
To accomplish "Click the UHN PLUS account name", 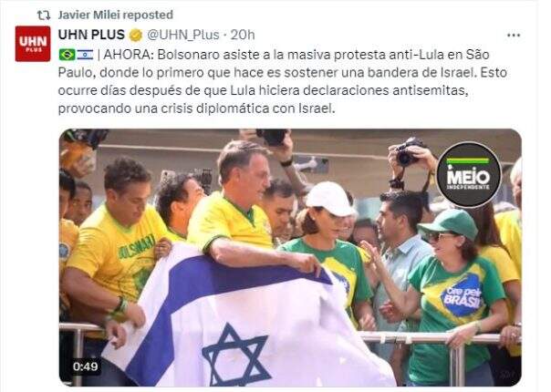I will [91, 35].
